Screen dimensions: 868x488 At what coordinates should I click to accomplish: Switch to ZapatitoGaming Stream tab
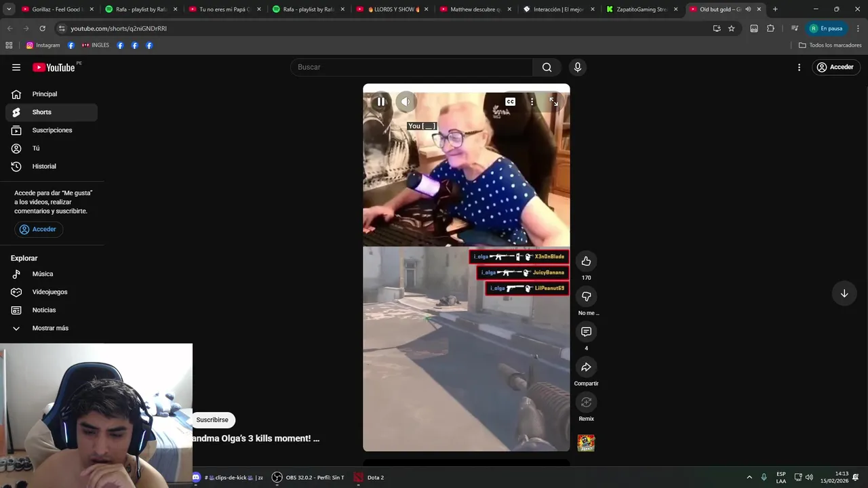(x=642, y=9)
